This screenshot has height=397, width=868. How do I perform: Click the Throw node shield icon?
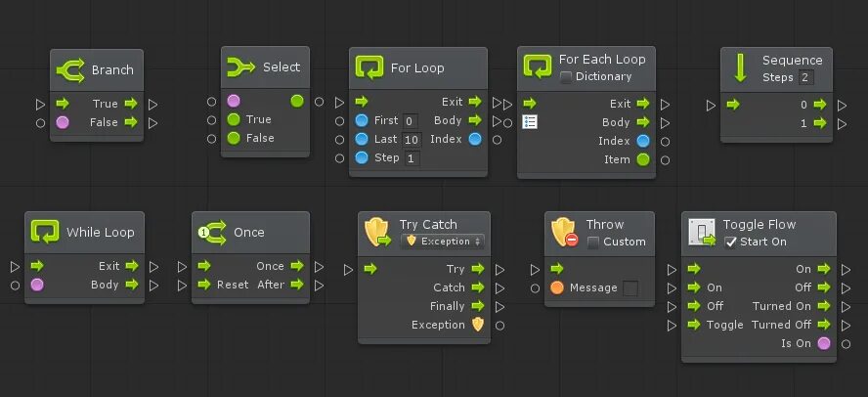point(565,232)
